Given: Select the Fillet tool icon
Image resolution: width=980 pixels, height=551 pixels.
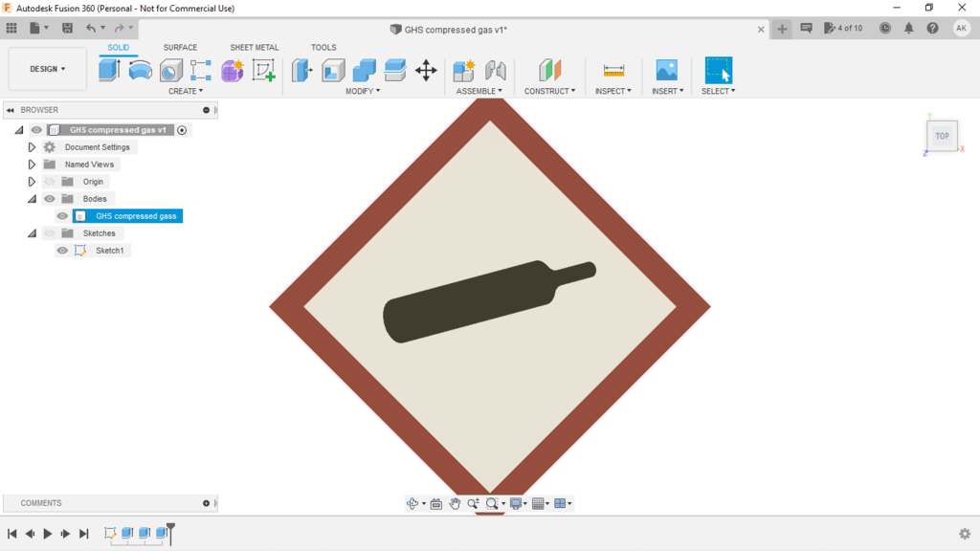Looking at the screenshot, I should click(x=333, y=70).
